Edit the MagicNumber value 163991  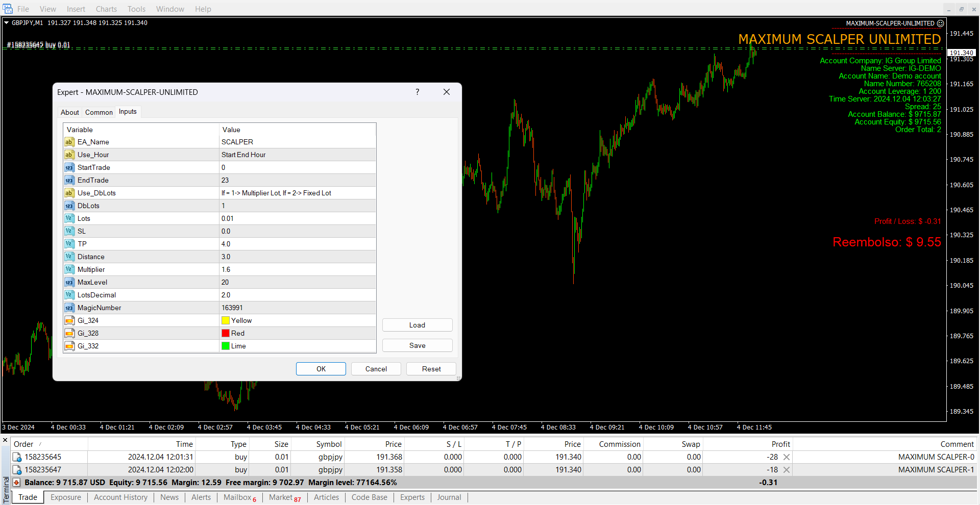click(x=298, y=308)
